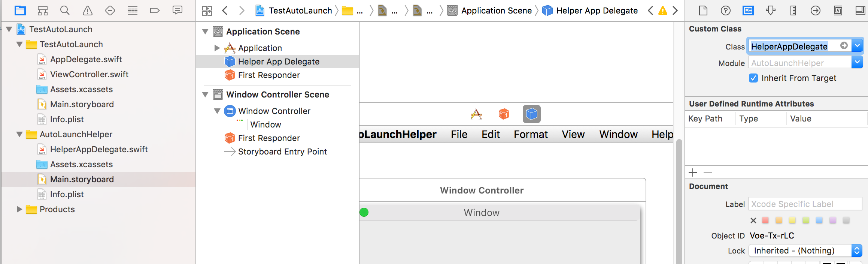Click Application icon in canvas scene dock
This screenshot has width=868, height=264.
point(476,114)
